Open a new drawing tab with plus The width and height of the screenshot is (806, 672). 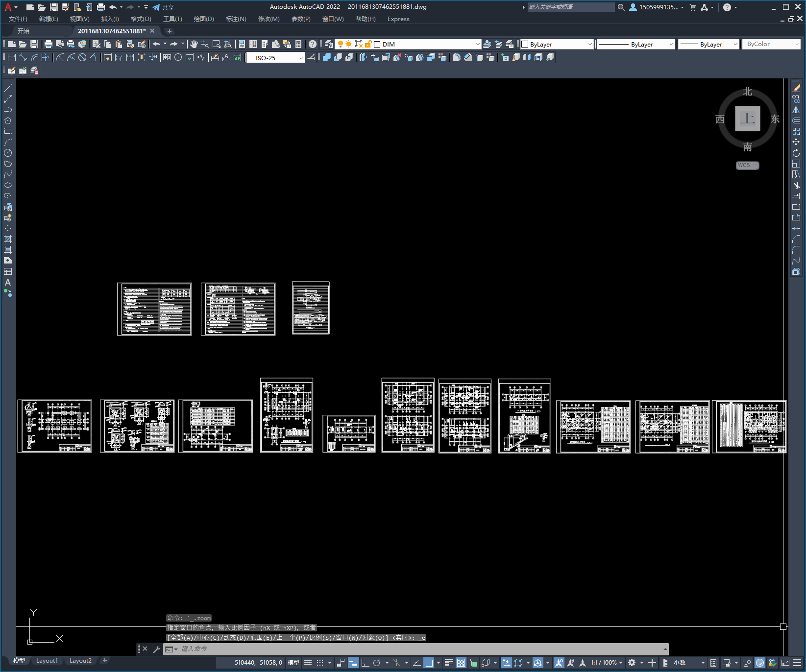coord(170,31)
